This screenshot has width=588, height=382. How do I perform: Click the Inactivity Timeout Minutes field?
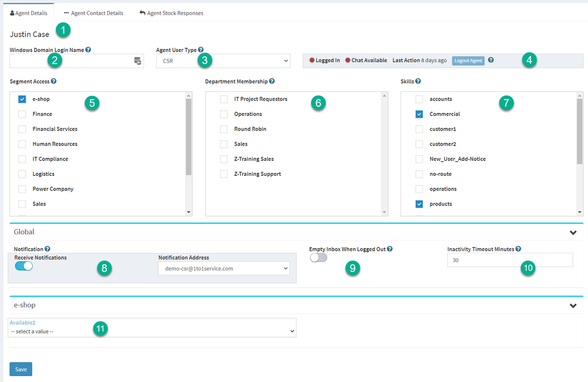[509, 260]
